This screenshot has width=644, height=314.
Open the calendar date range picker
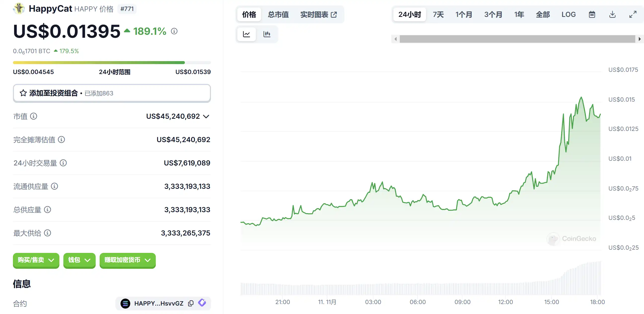[592, 14]
